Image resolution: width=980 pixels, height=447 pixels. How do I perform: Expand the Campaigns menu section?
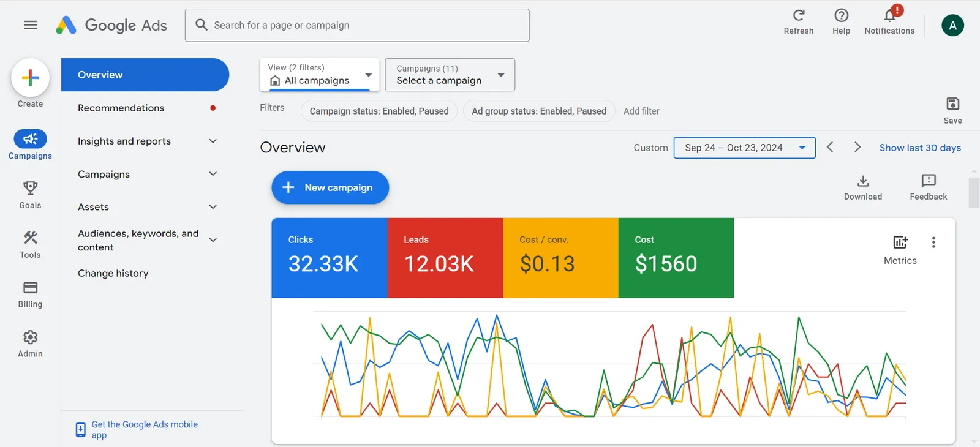pyautogui.click(x=145, y=175)
